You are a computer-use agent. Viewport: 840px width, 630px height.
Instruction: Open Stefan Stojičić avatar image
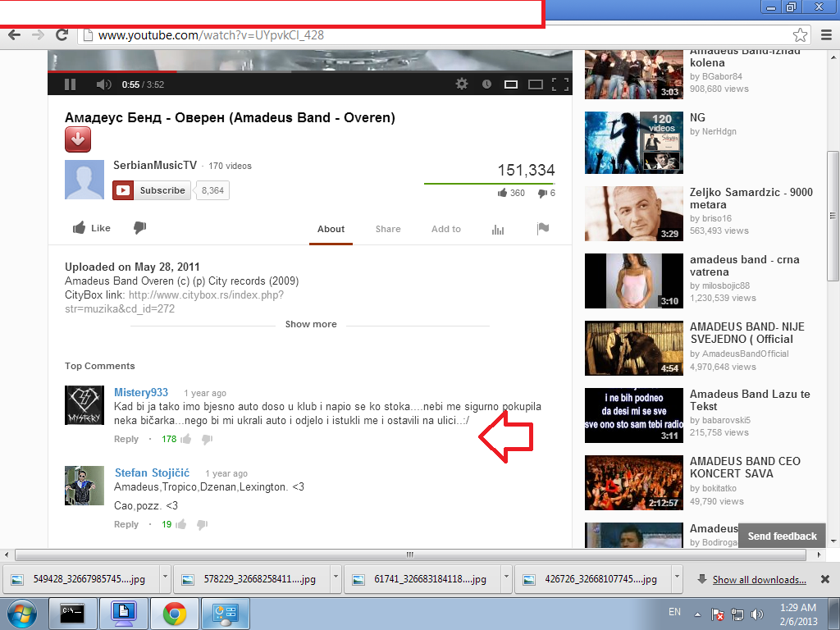(84, 486)
